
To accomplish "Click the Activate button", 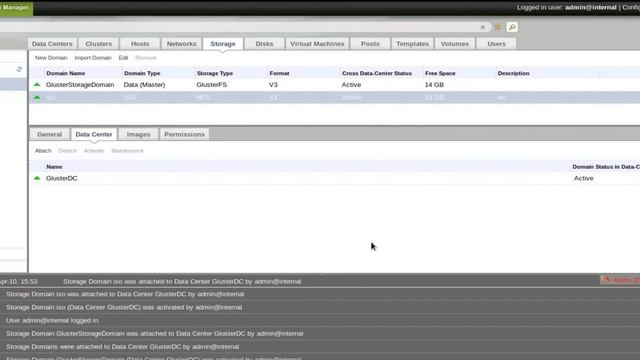I will coord(94,151).
